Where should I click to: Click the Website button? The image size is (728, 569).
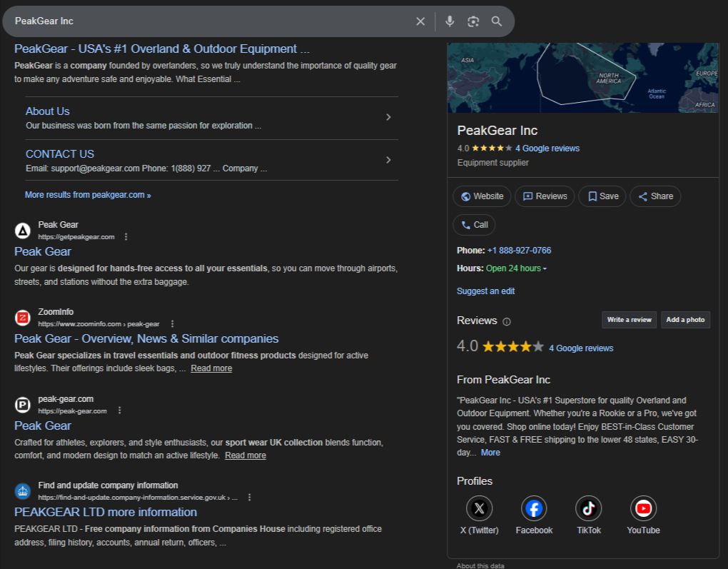pos(482,196)
